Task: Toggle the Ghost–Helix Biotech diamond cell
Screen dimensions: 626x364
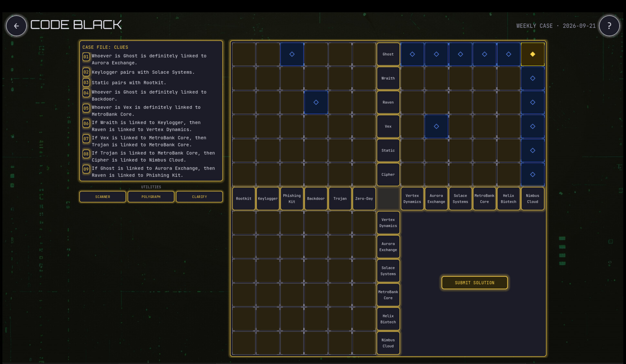Action: pos(508,54)
